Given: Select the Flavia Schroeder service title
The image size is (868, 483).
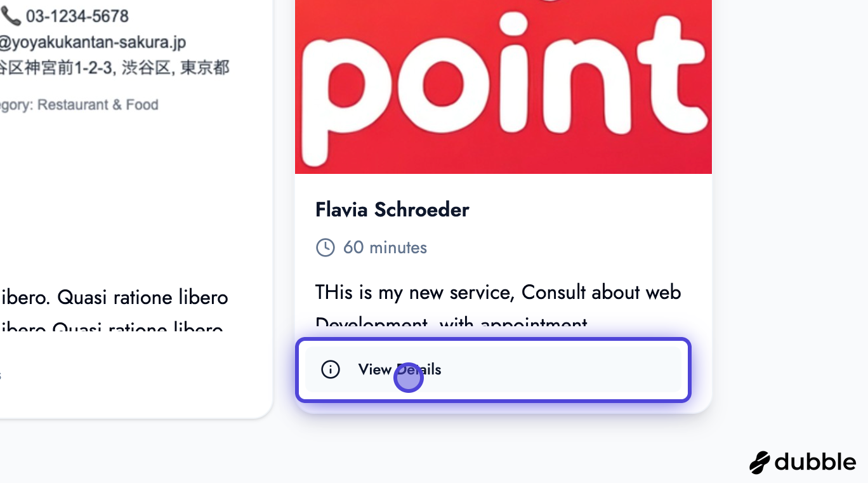Looking at the screenshot, I should (x=392, y=209).
